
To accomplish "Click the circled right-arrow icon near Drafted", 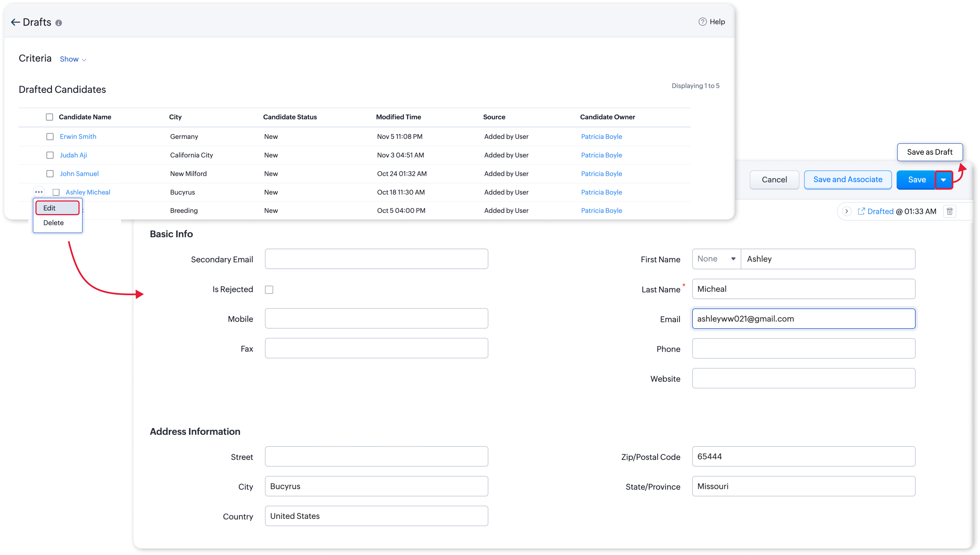I will click(x=846, y=211).
